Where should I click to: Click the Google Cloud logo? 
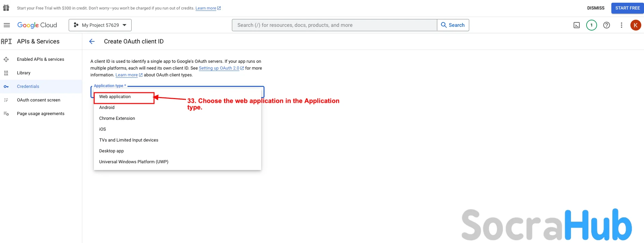(37, 25)
